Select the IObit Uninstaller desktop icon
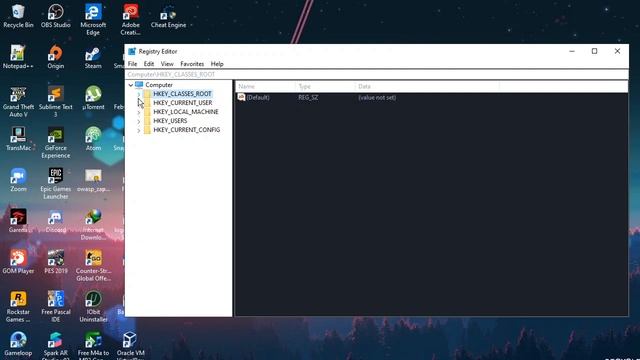Image resolution: width=640 pixels, height=360 pixels. click(x=93, y=307)
